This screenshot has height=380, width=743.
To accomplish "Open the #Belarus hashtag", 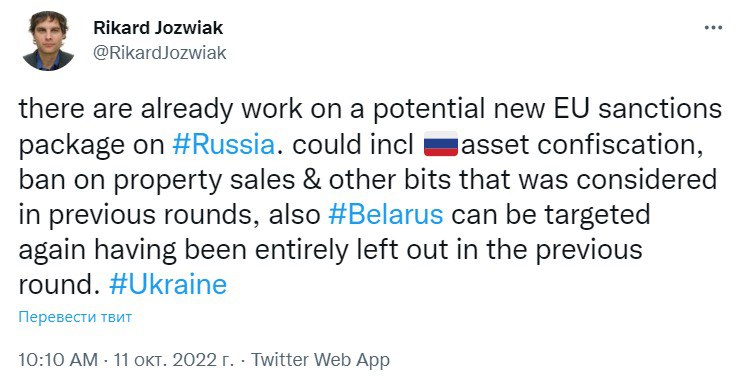I will (386, 215).
